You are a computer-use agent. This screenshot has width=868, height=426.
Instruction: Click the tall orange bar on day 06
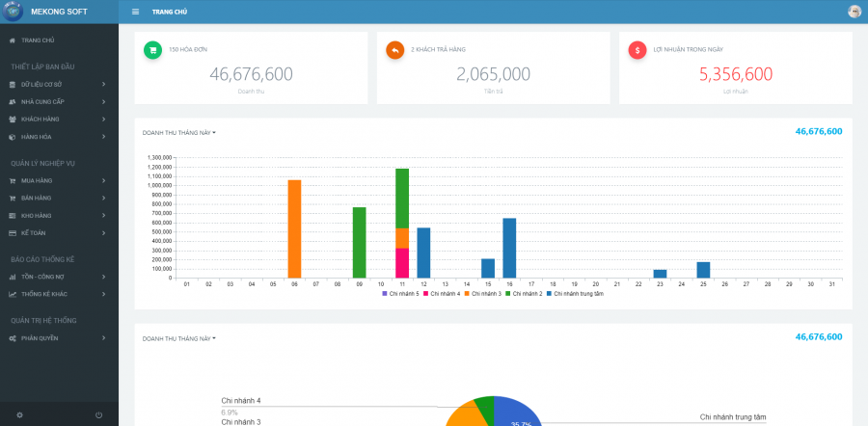(294, 228)
